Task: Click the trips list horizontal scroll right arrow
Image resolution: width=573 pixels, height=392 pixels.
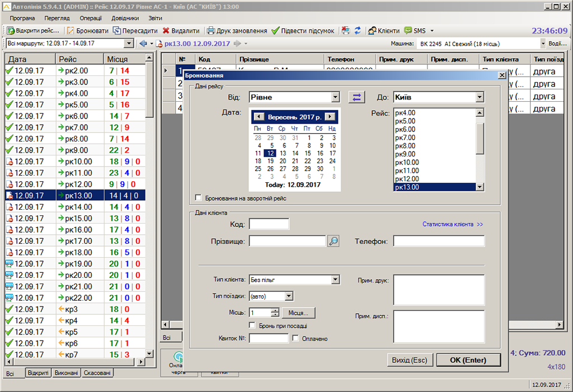Action: (141, 362)
